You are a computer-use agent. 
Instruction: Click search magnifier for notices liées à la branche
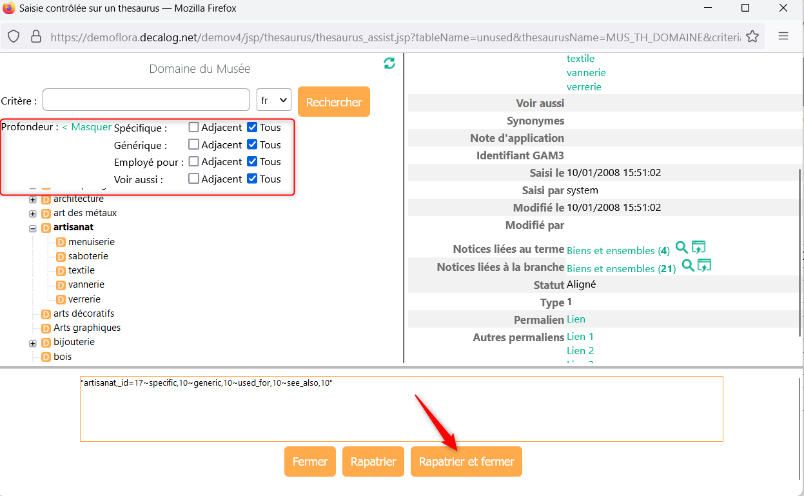click(687, 266)
